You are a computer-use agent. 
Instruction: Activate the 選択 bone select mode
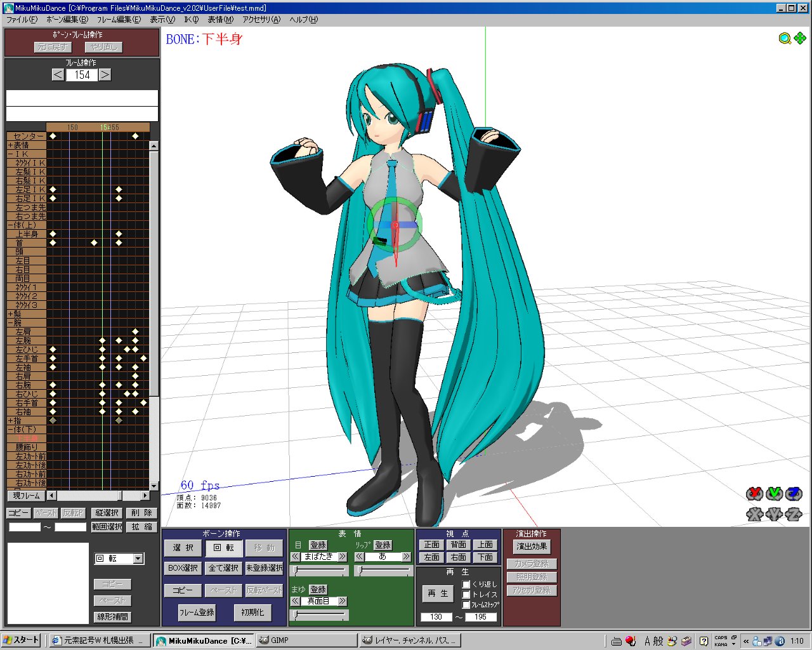[183, 548]
